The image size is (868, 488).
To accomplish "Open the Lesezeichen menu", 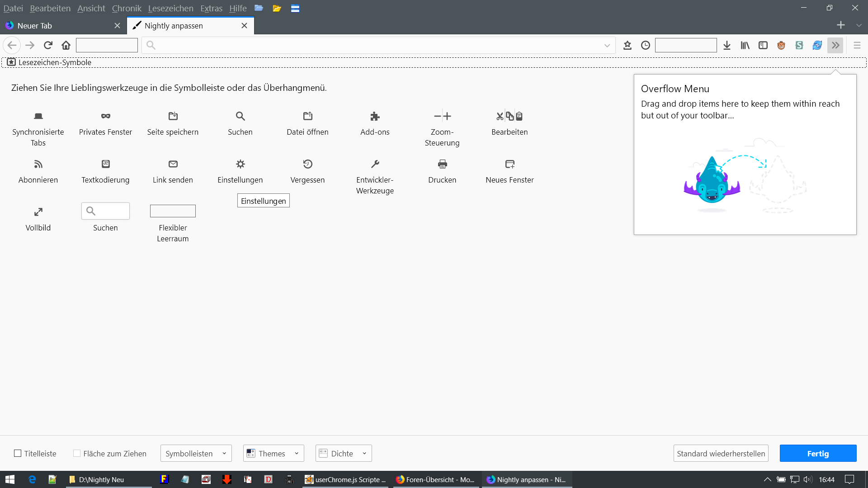I will pyautogui.click(x=170, y=8).
